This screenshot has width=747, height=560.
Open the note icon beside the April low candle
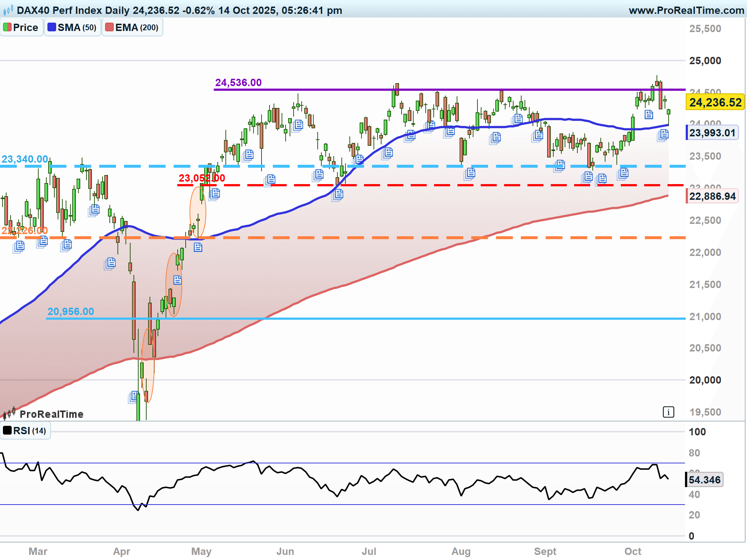coord(134,396)
